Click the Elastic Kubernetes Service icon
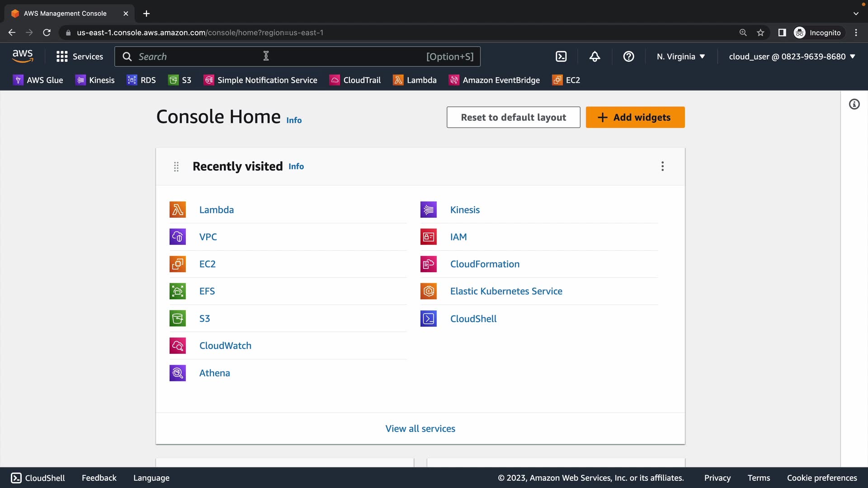The height and width of the screenshot is (488, 868). coord(429,291)
